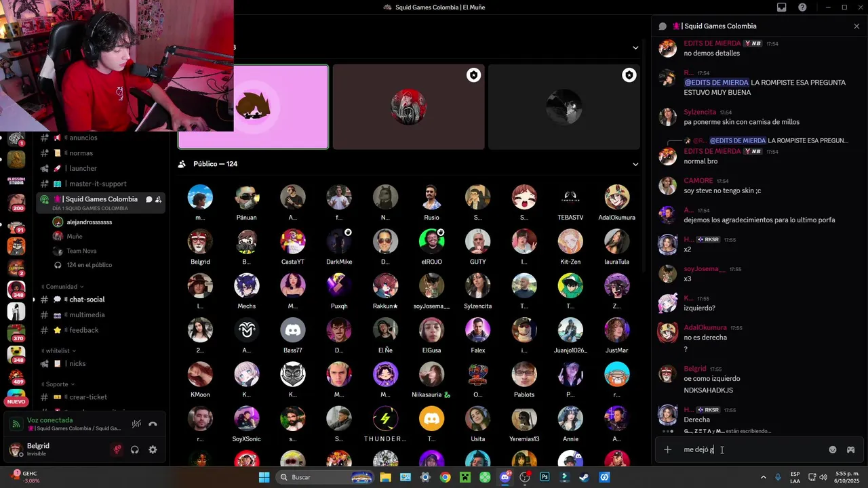Click the NUEVO unread indicator
868x488 pixels.
tap(16, 402)
